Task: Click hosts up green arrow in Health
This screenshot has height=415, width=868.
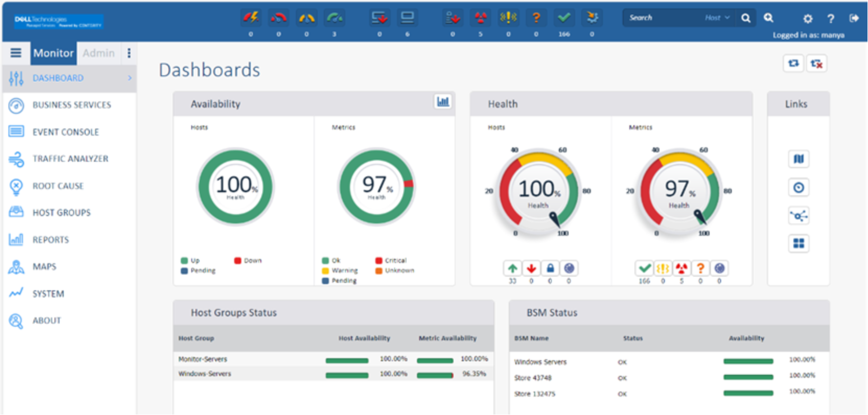Action: [x=513, y=268]
